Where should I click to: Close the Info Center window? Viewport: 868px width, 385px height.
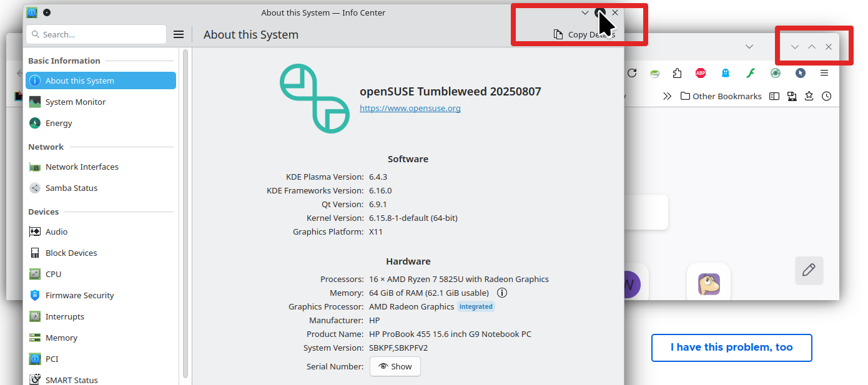tap(615, 12)
